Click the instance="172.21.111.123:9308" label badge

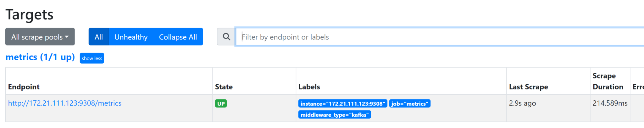pos(343,104)
